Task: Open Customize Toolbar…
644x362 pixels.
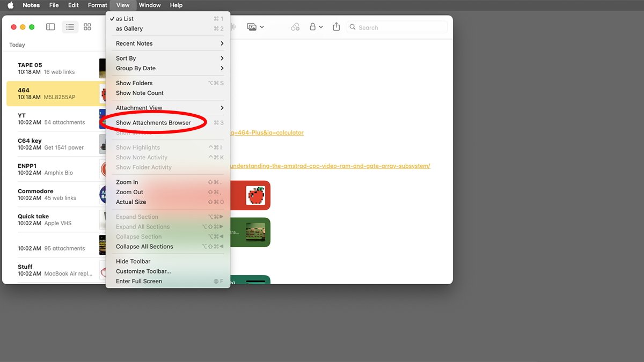Action: tap(168, 271)
